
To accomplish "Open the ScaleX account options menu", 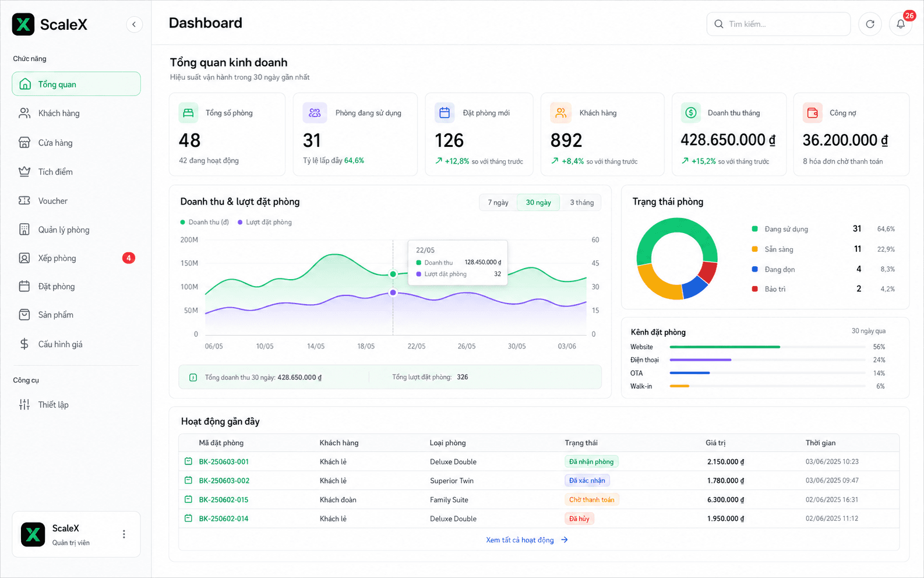I will pos(124,534).
